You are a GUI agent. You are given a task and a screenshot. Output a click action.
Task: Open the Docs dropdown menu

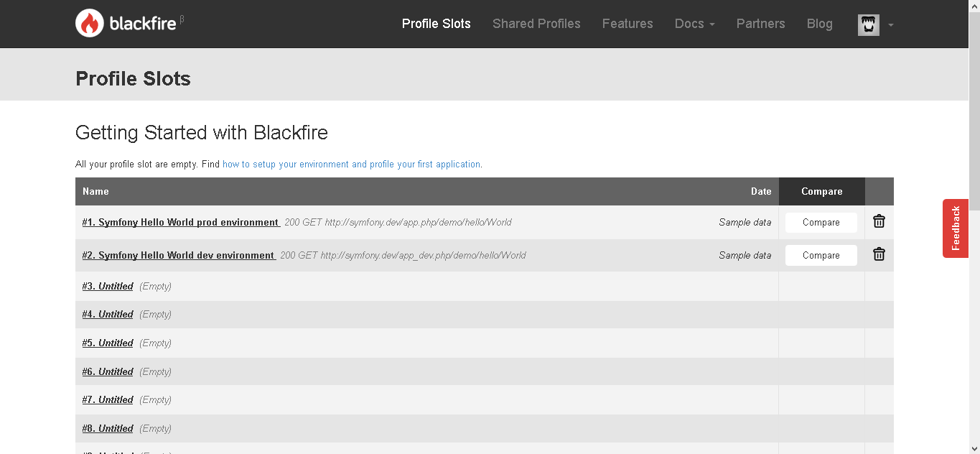click(695, 24)
